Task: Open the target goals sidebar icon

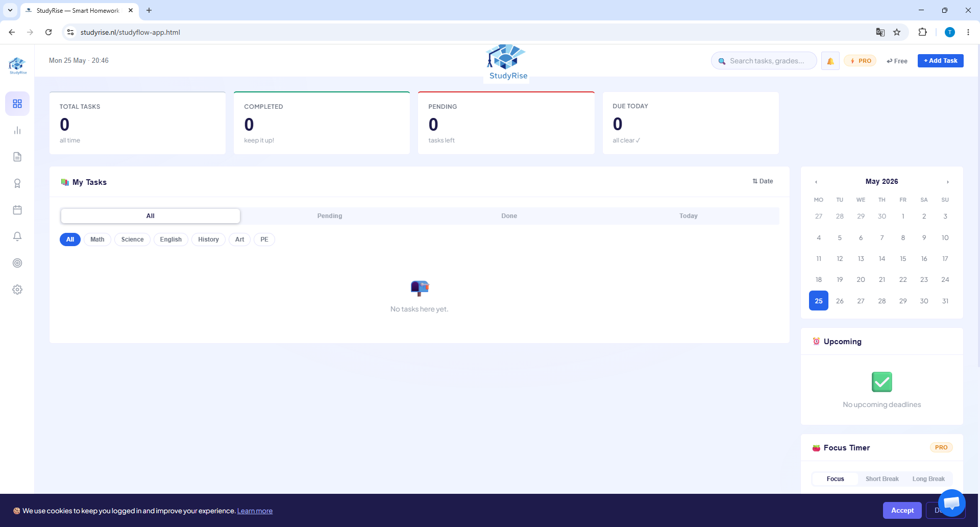Action: pos(17,263)
